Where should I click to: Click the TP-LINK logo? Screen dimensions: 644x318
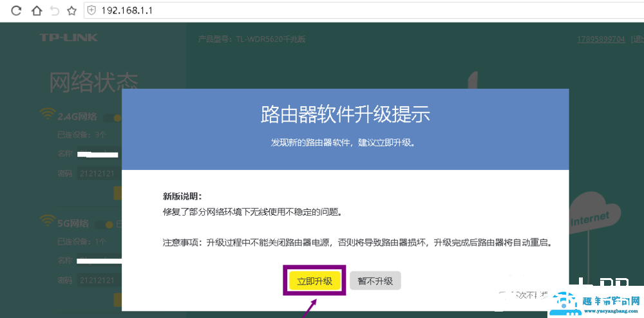click(x=69, y=38)
